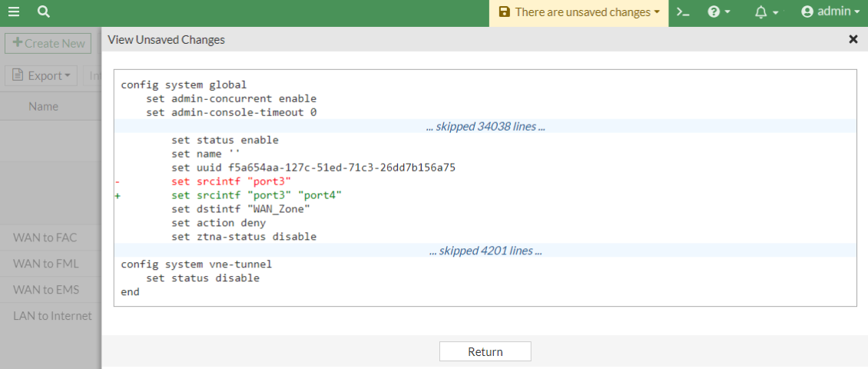Open the help question mark menu
The height and width of the screenshot is (369, 868).
coord(718,12)
